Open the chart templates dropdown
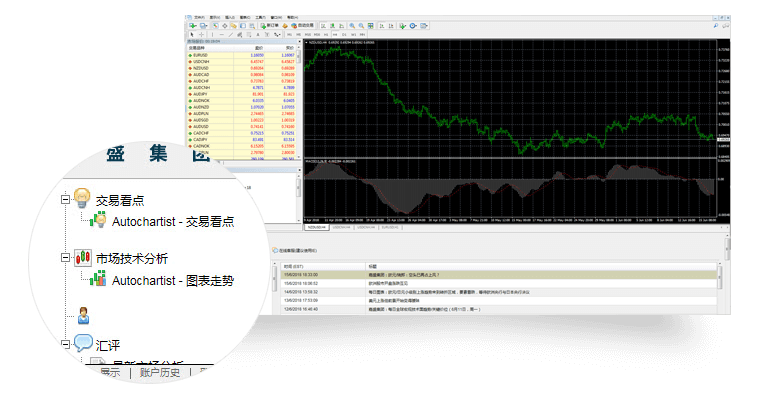Viewport: 770px width, 400px height. tap(424, 26)
